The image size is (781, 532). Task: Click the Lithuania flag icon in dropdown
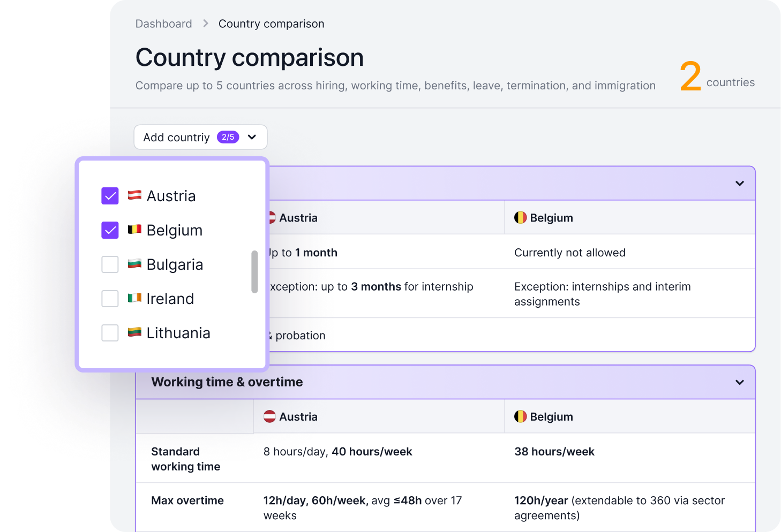pos(134,332)
